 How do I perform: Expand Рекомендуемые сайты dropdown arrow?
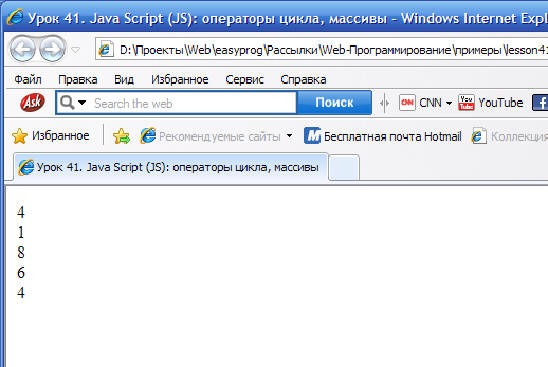pos(289,135)
